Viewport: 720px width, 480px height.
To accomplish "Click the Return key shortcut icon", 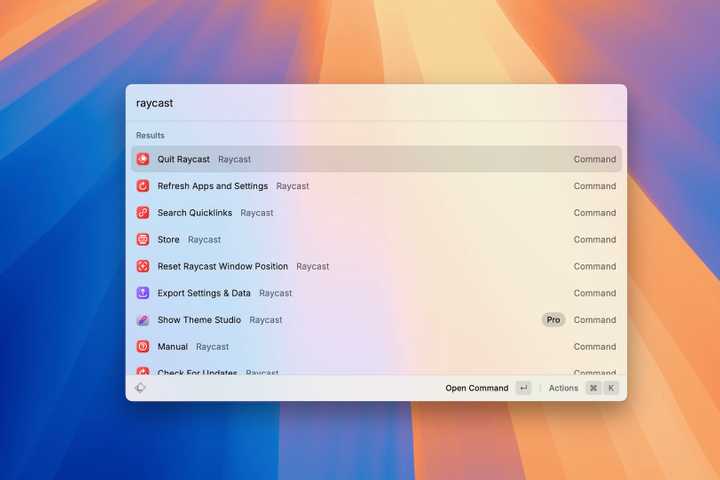I will pyautogui.click(x=523, y=388).
